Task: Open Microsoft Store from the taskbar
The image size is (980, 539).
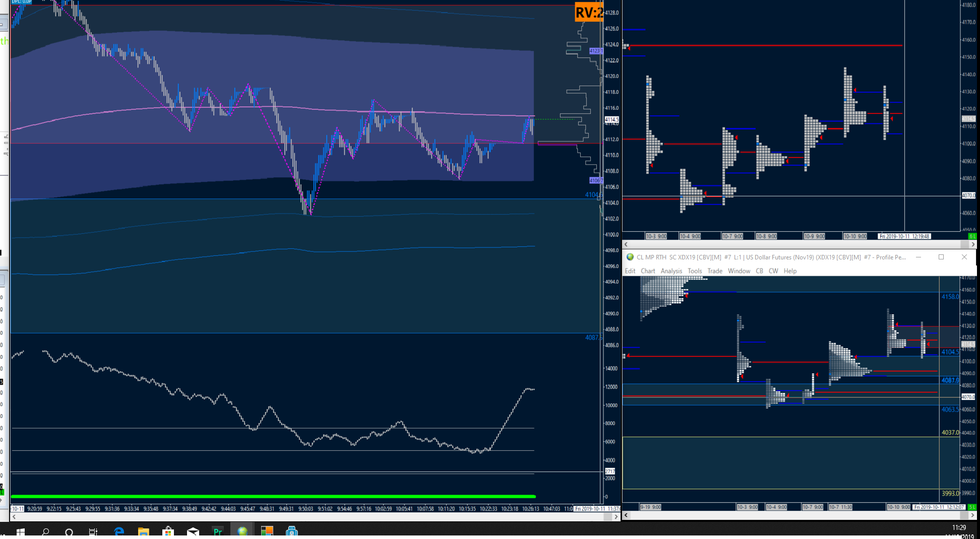Action: 168,532
